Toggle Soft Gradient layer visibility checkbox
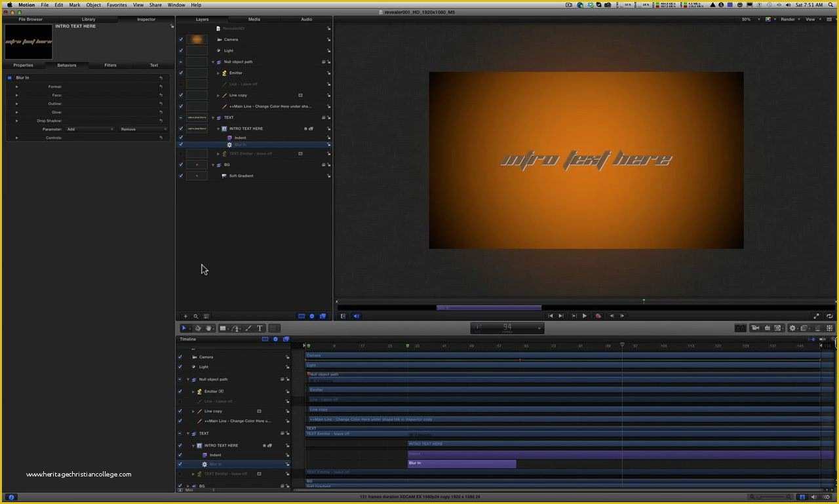This screenshot has width=839, height=504. (181, 176)
